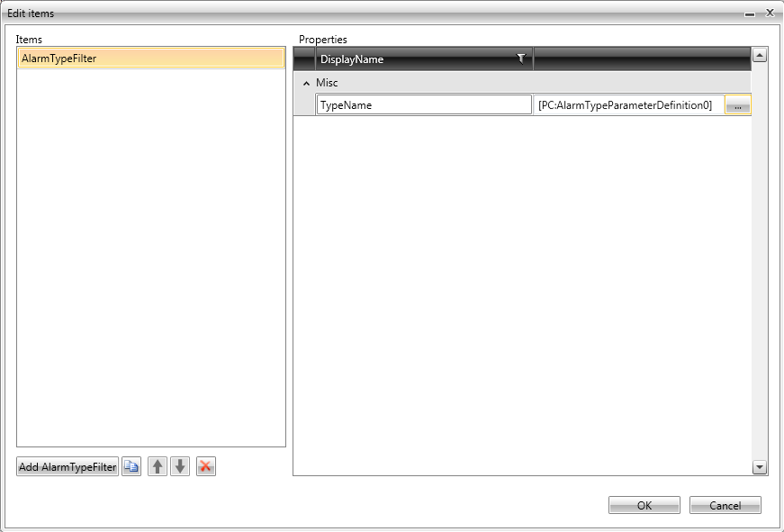784x532 pixels.
Task: Move selected item up with arrow
Action: (158, 466)
